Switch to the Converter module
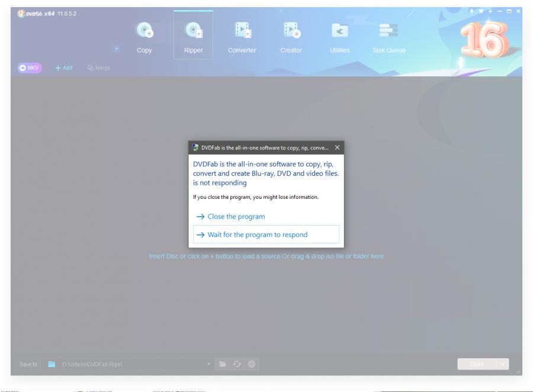Screen dimensions: 533x392 pyautogui.click(x=242, y=37)
